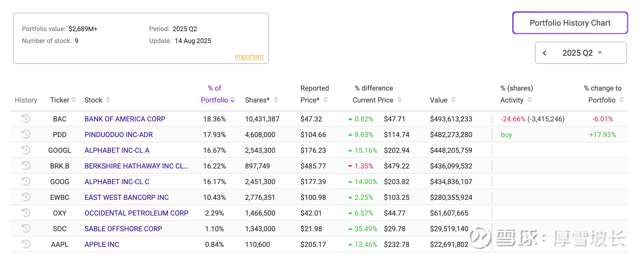Click the buy activity for PDD
Viewport: 644px width, 258px height.
pos(506,135)
